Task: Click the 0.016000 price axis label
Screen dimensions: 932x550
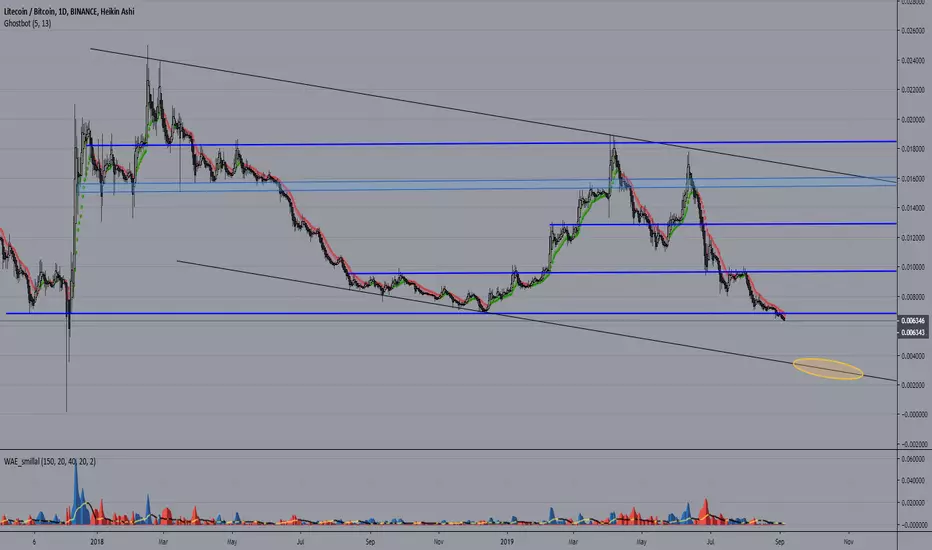Action: pyautogui.click(x=912, y=178)
